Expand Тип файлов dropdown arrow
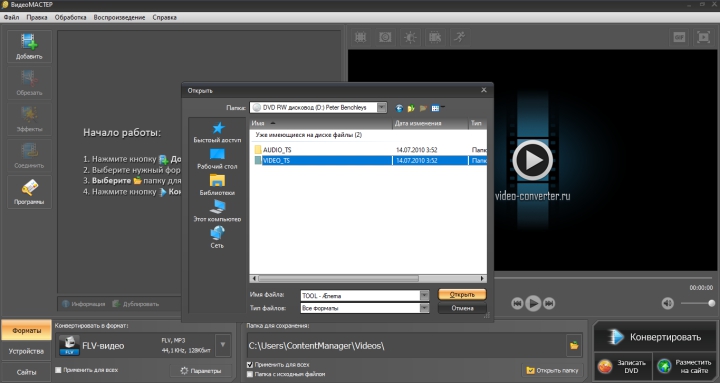Screen dimensions: 720x383 (x=424, y=308)
